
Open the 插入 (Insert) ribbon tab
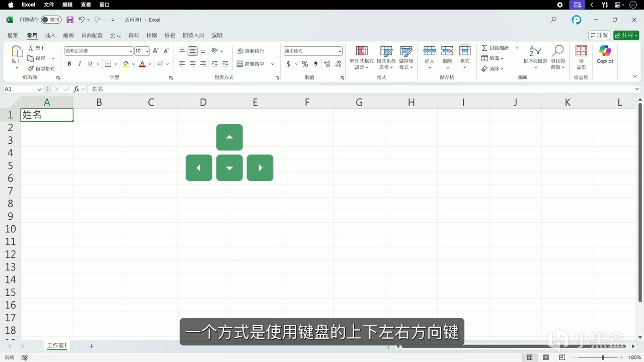[x=50, y=35]
